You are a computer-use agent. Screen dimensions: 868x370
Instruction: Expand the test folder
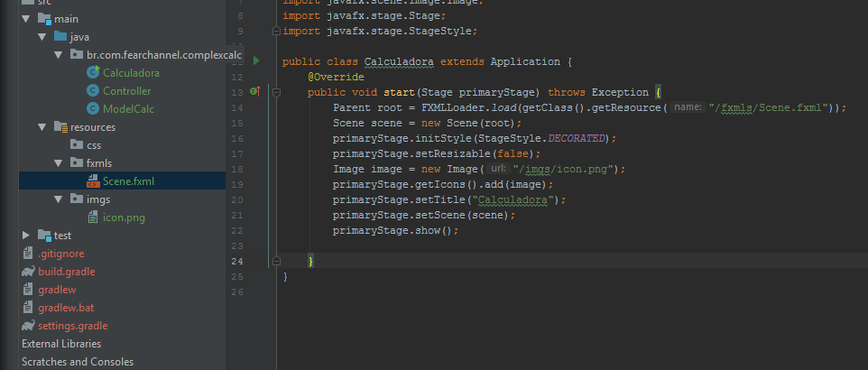pos(25,236)
